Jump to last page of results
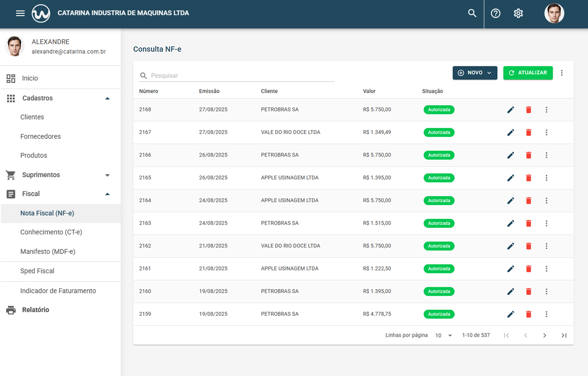Screen dimensions: 588x376 point(564,335)
